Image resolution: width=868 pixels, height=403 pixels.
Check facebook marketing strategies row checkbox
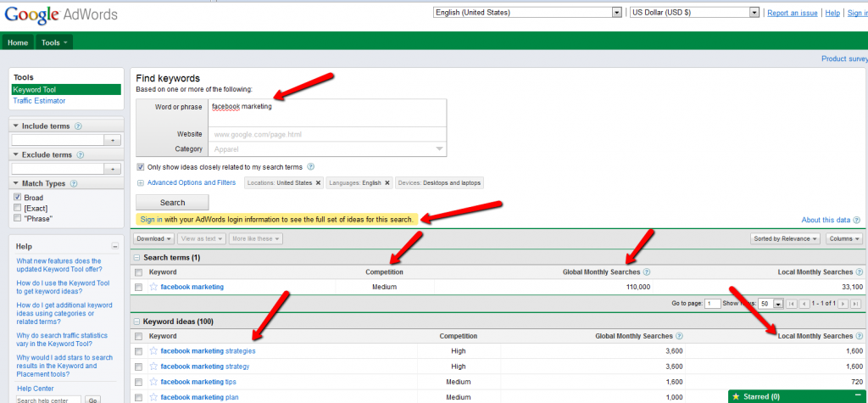(138, 351)
